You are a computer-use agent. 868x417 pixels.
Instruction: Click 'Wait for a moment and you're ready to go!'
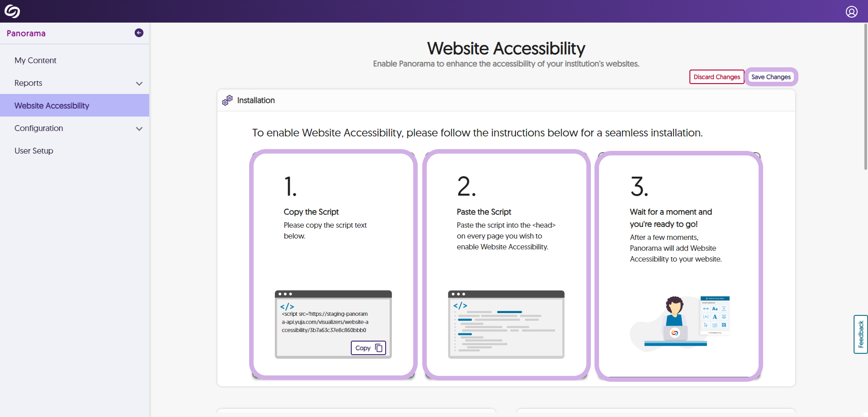point(671,218)
